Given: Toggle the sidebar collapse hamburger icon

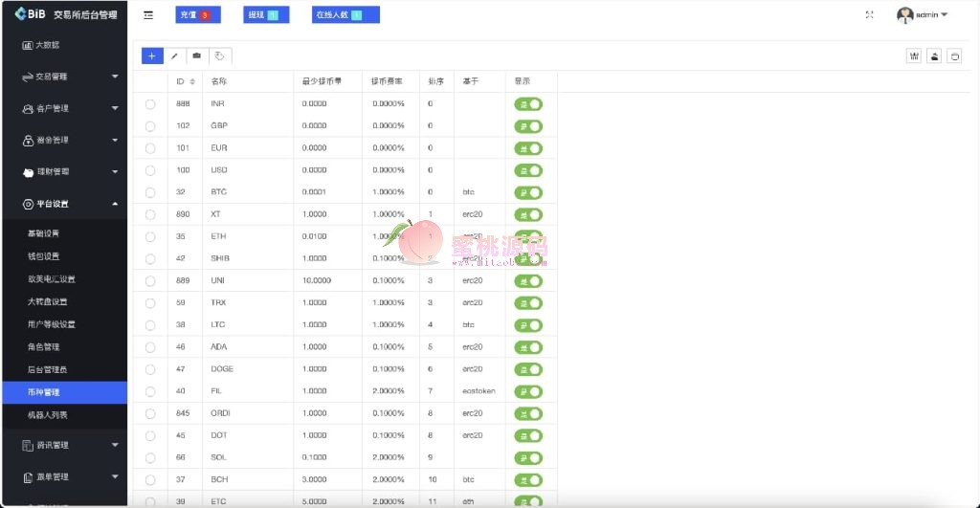Looking at the screenshot, I should click(x=148, y=15).
